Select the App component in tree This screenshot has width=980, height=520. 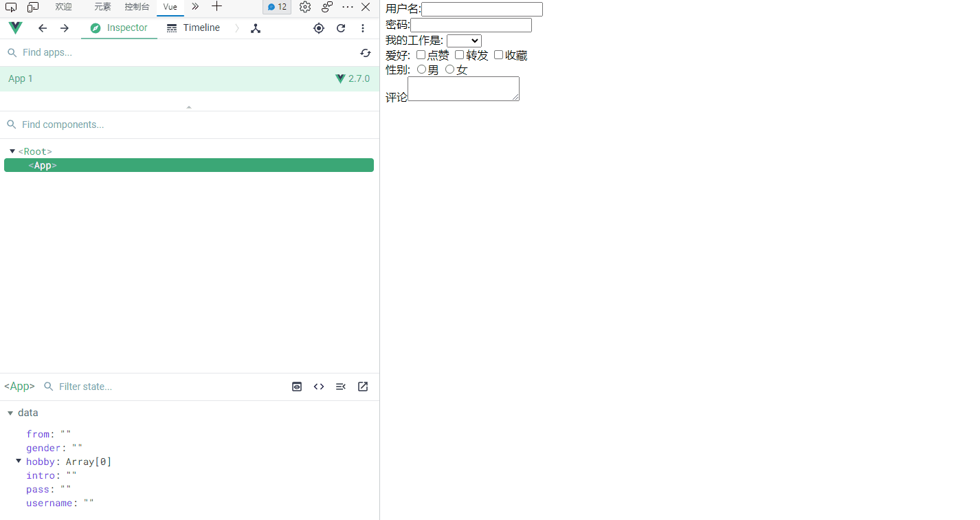(x=43, y=165)
